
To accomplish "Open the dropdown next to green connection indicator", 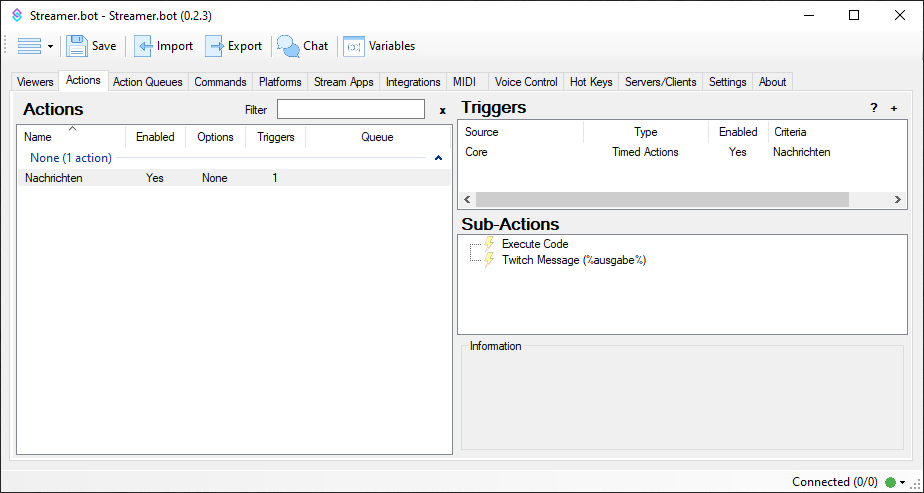I will pyautogui.click(x=903, y=483).
